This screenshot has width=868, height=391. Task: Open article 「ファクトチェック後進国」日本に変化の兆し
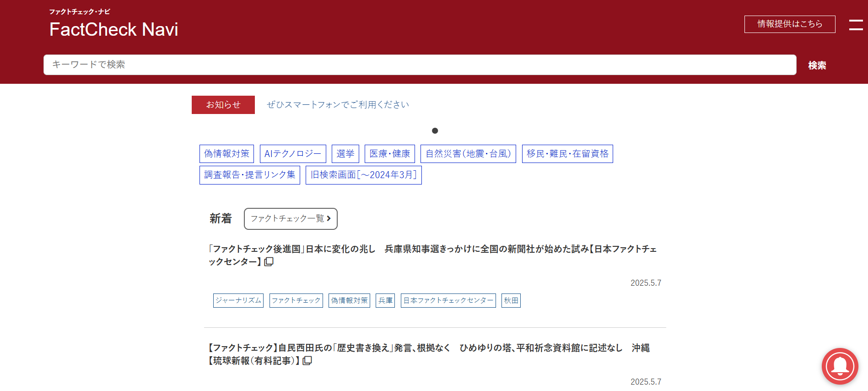(x=432, y=255)
